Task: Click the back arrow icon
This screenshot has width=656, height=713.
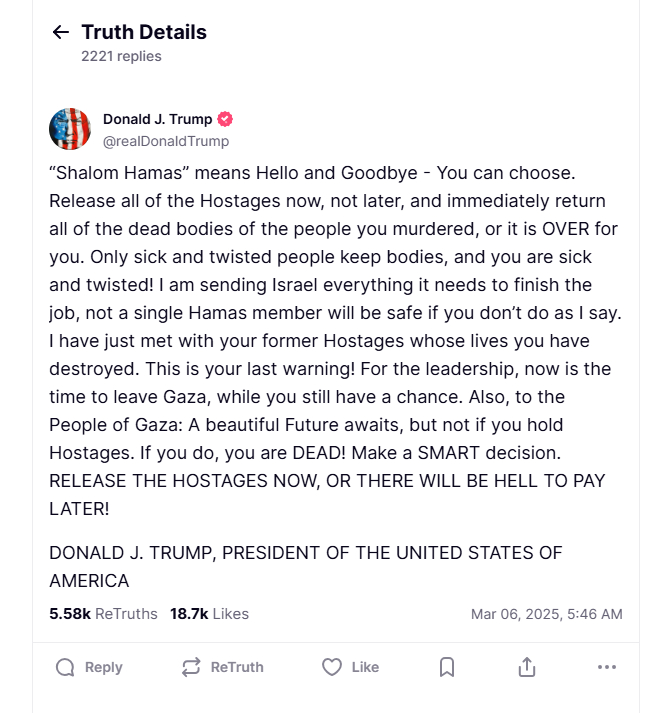Action: [x=61, y=33]
